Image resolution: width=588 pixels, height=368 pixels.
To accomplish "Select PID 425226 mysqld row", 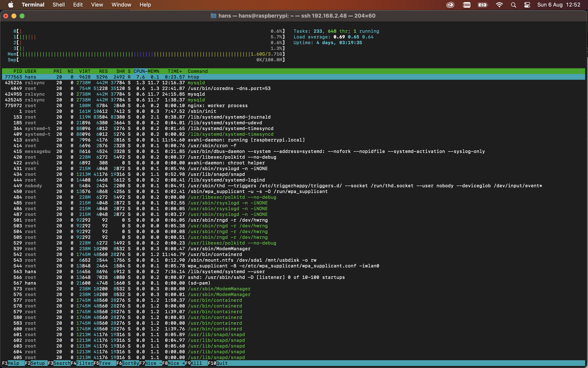I will click(294, 83).
